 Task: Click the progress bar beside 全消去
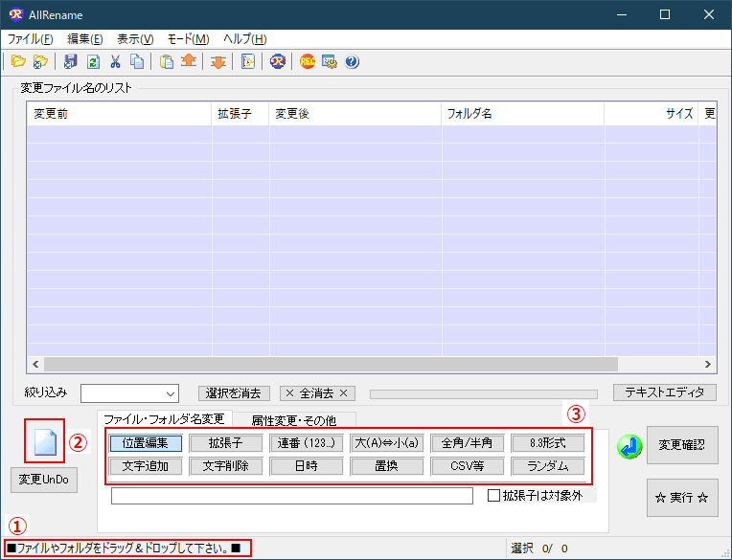click(484, 394)
